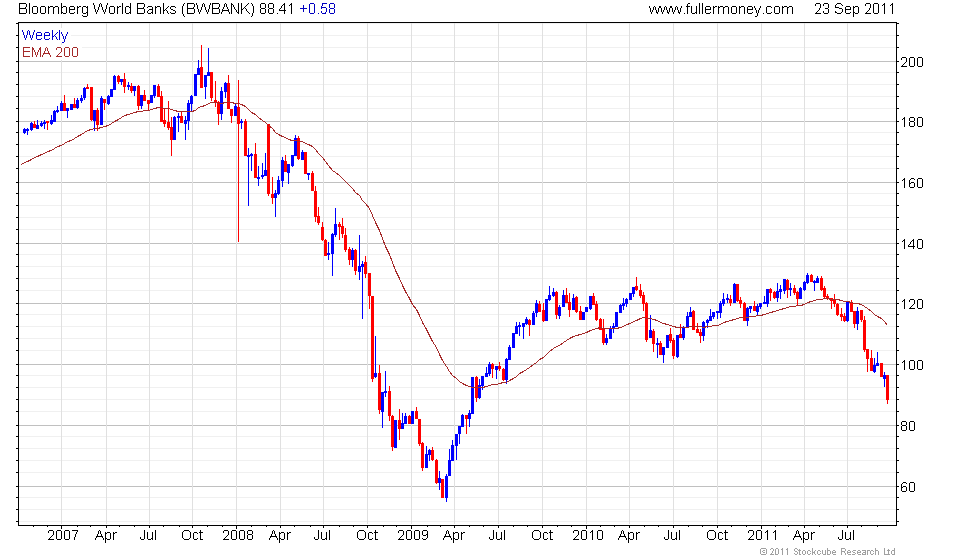Click the 'Apr' label right after 2007
The image size is (980, 560).
coord(106,536)
